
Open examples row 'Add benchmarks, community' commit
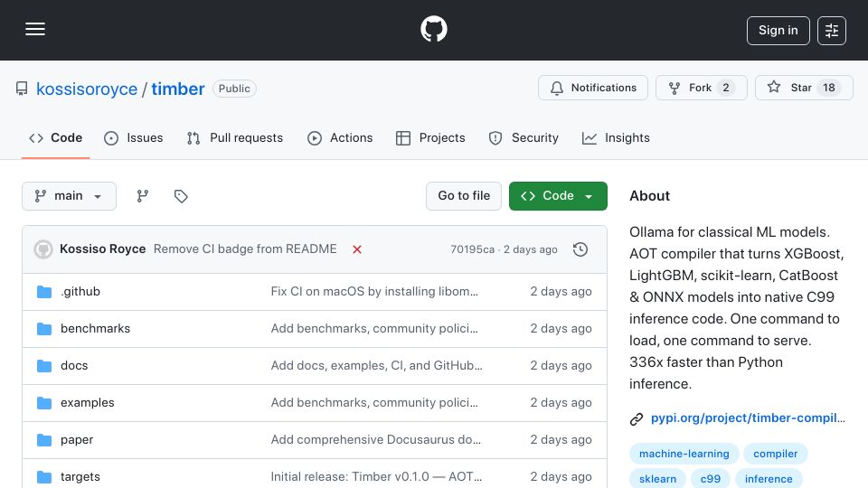[x=374, y=403]
